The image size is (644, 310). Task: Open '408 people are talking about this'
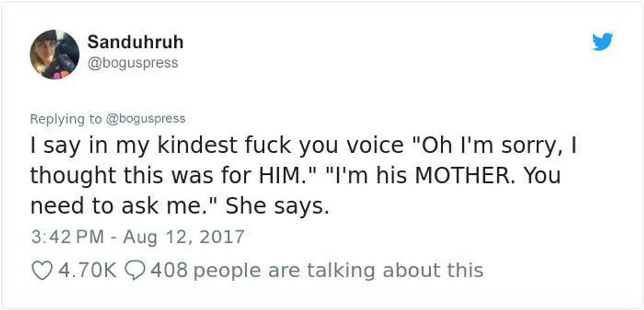tap(317, 271)
